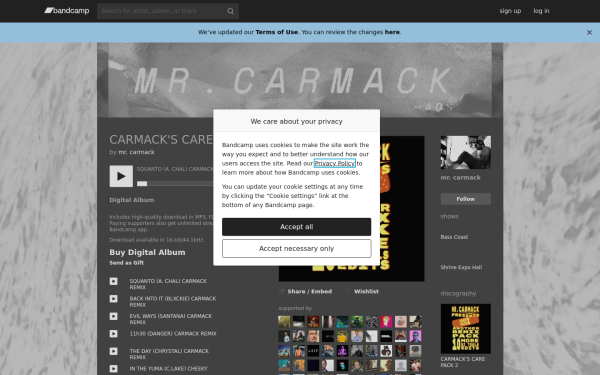Click the pink supporter avatar in top row

pos(386,322)
